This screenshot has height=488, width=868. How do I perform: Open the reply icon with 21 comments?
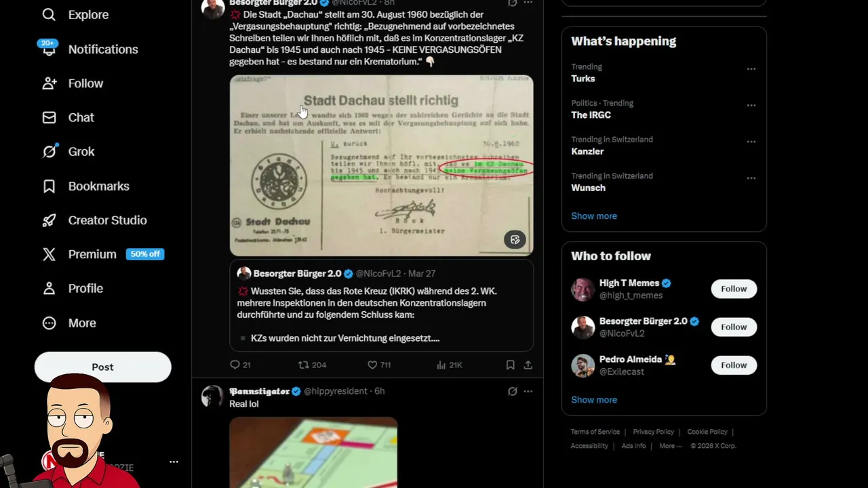(240, 365)
